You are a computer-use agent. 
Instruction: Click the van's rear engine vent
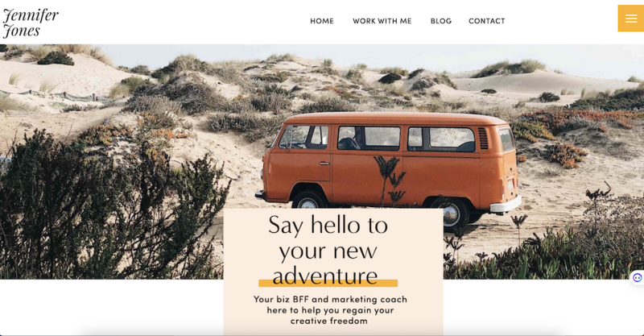(484, 139)
